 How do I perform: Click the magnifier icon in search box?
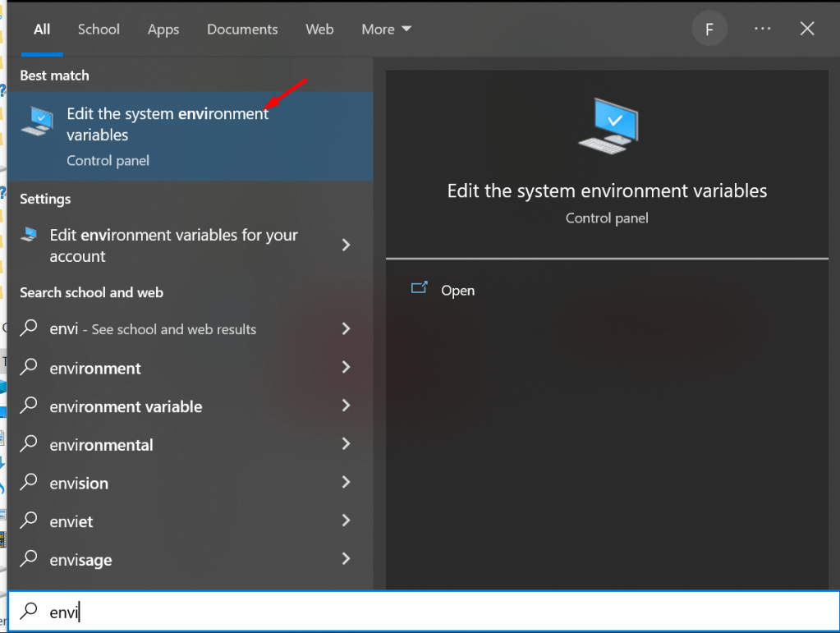pyautogui.click(x=30, y=612)
